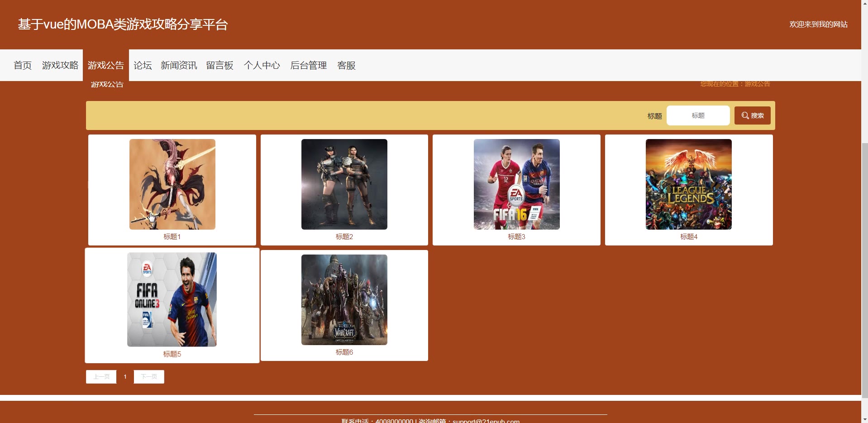This screenshot has height=423, width=868.
Task: Click the 标题4 caption text
Action: 689,237
